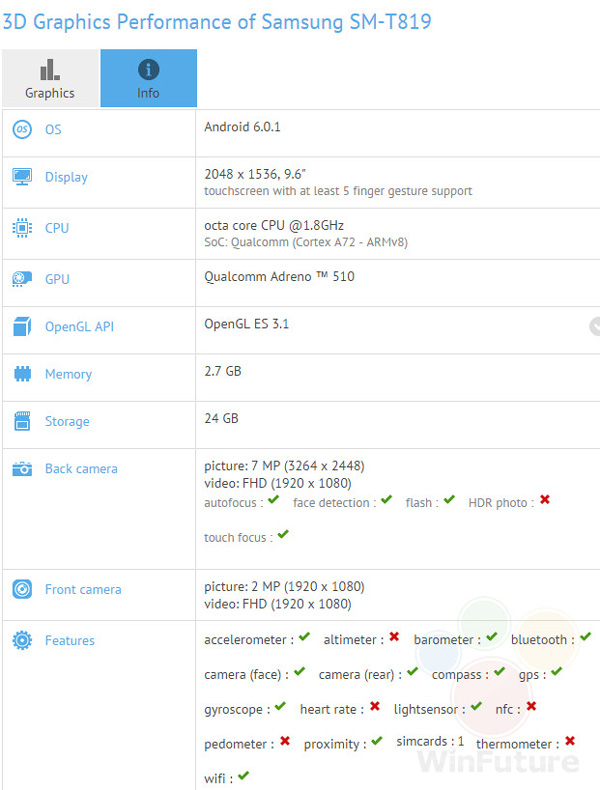Screen dimensions: 600x790
Task: Click the red cross beside HDR photo
Action: point(545,501)
